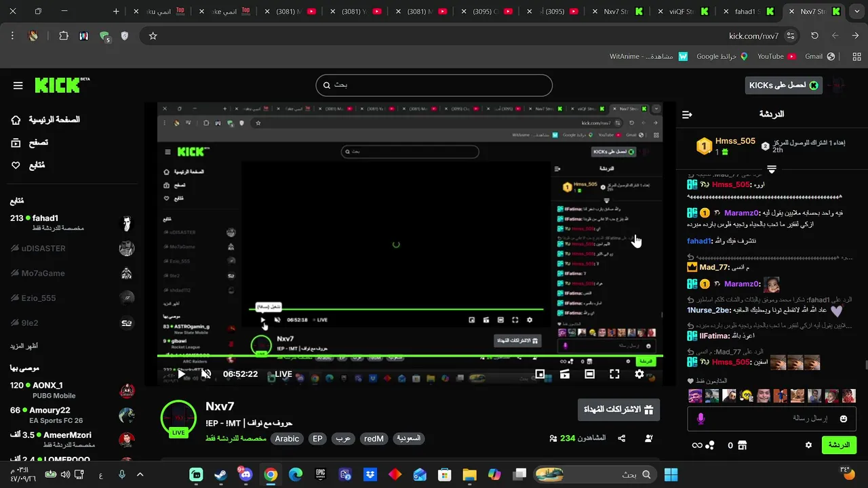Click the purple microphone chat icon
The height and width of the screenshot is (488, 868).
tap(701, 419)
